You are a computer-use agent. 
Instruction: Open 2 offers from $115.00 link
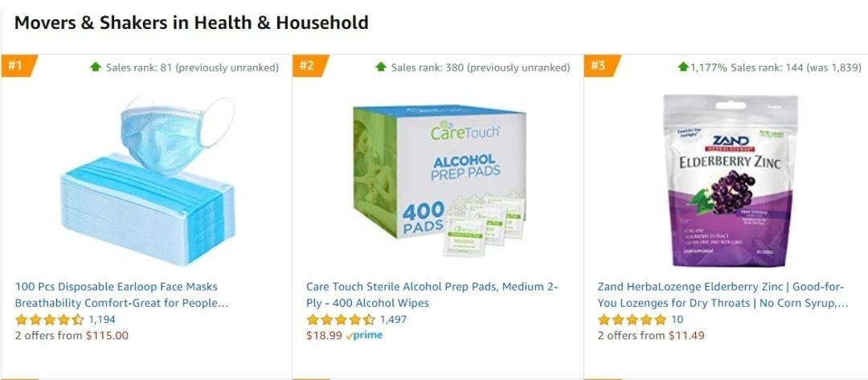tap(72, 335)
